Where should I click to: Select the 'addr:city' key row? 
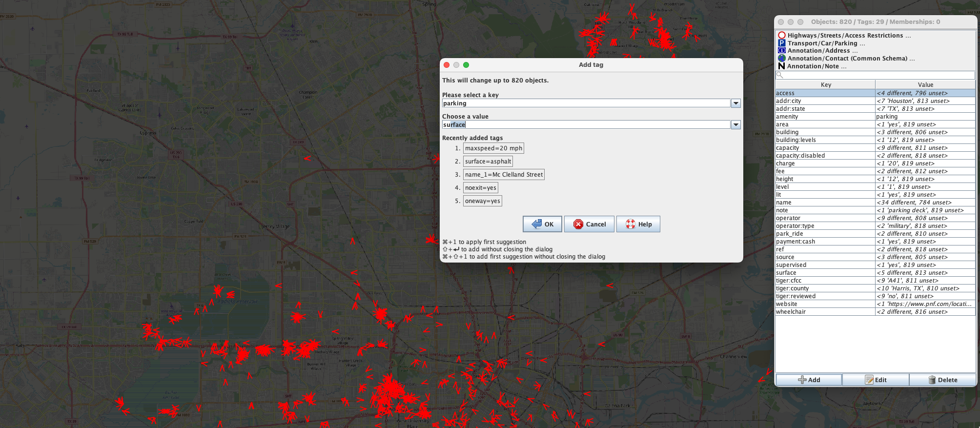coord(825,101)
